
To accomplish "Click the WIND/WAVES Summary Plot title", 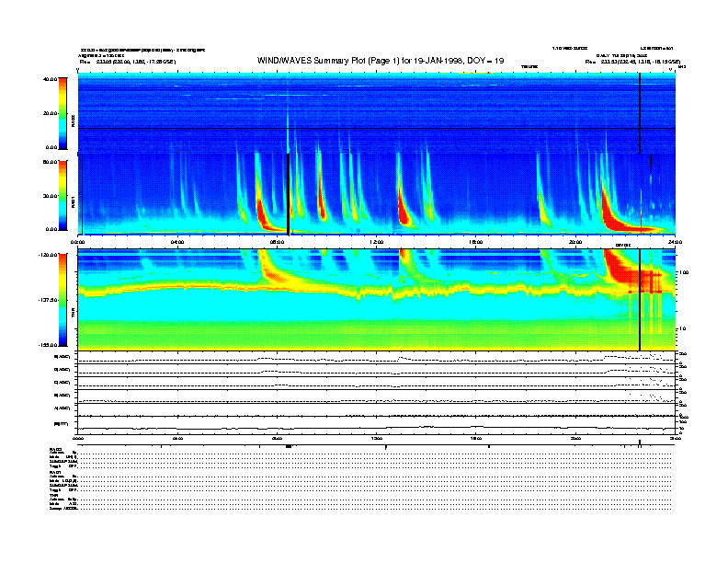I will (x=381, y=61).
